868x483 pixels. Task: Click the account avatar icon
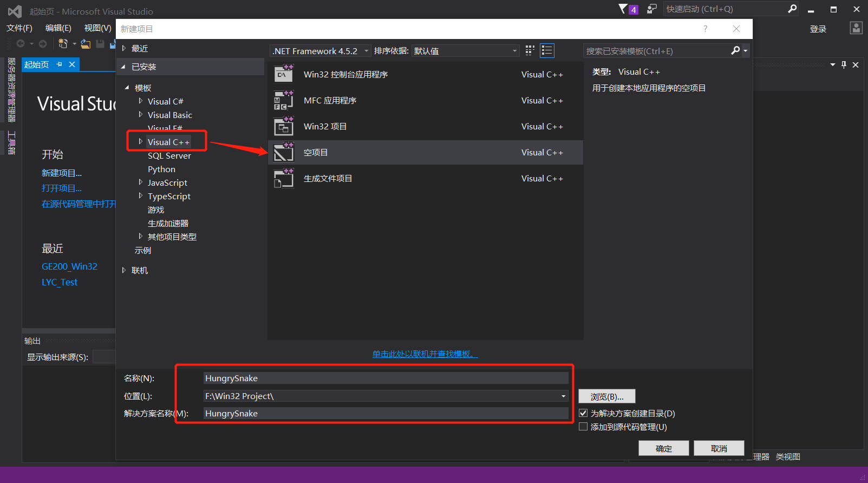point(856,28)
